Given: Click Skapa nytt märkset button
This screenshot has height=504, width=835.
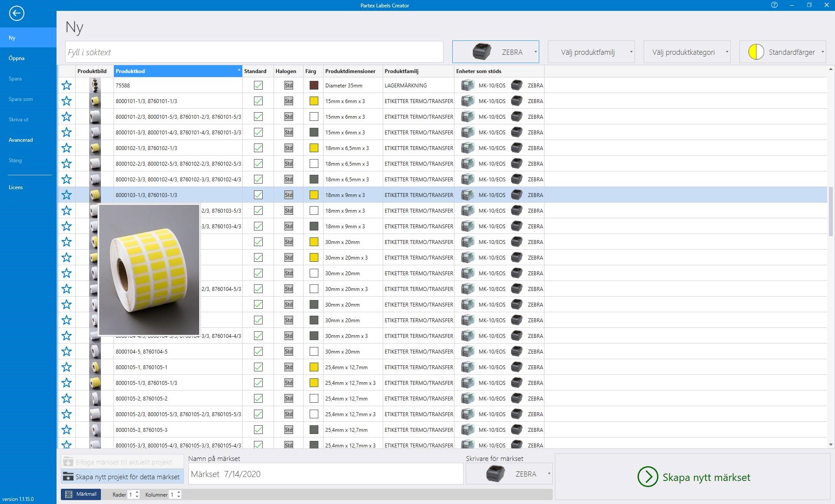Looking at the screenshot, I should (x=693, y=477).
